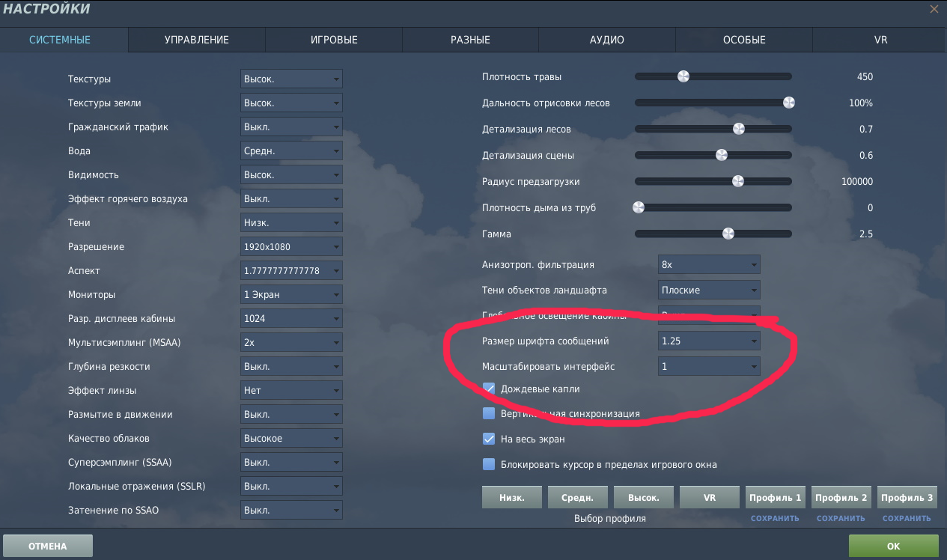Screen dimensions: 947x560
Task: Open the Эффект линзы dropdown
Action: (x=291, y=391)
